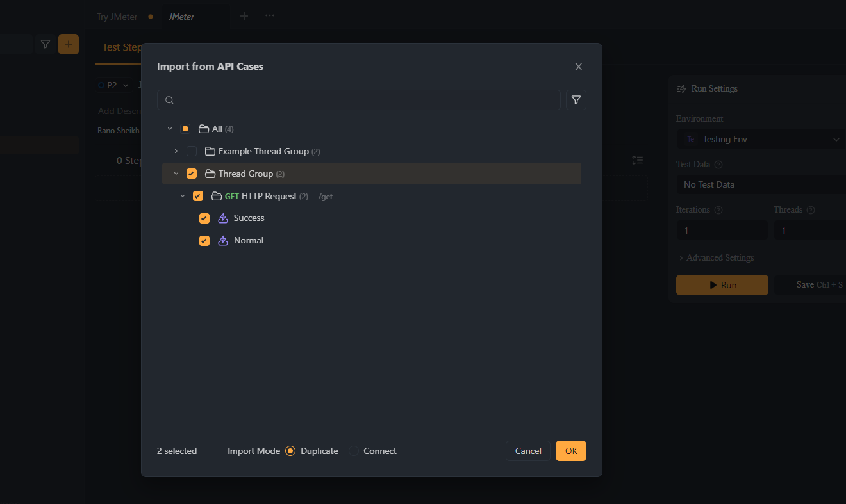Open the more options ellipsis in the tab bar
Viewport: 846px width, 504px height.
[270, 16]
